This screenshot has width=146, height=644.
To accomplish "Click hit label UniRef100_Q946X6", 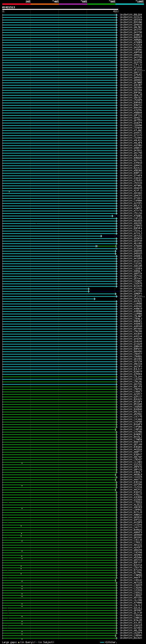I will click(x=131, y=25).
